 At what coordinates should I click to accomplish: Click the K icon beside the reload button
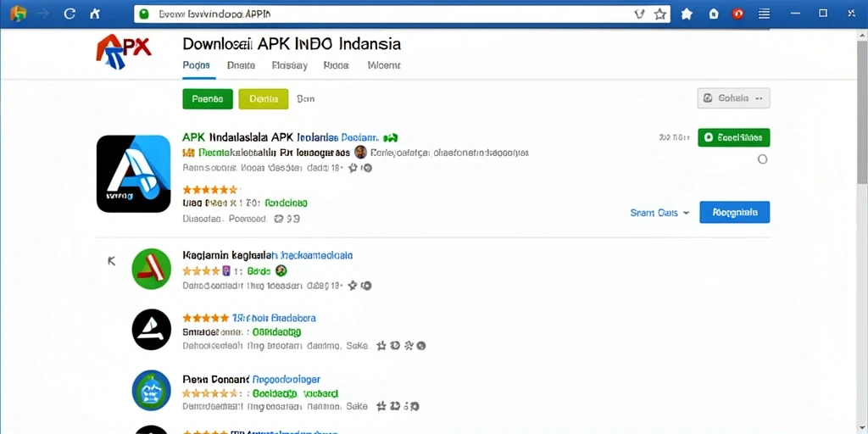(95, 14)
